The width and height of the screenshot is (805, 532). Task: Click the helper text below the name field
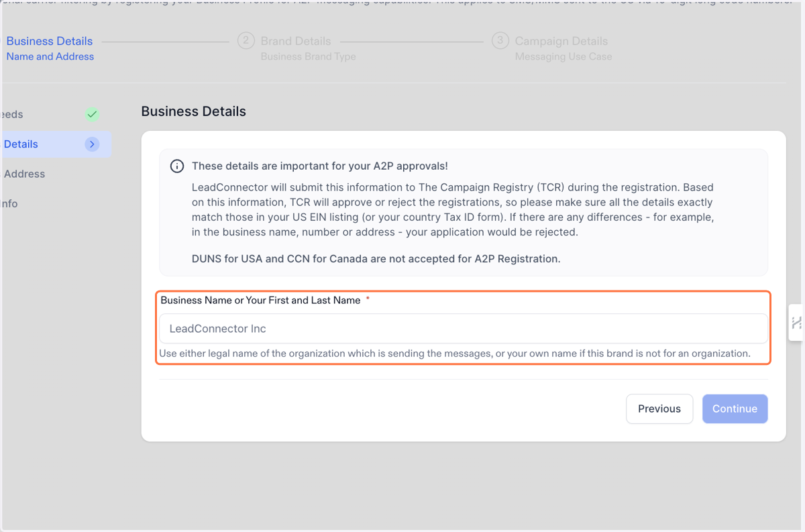(455, 353)
